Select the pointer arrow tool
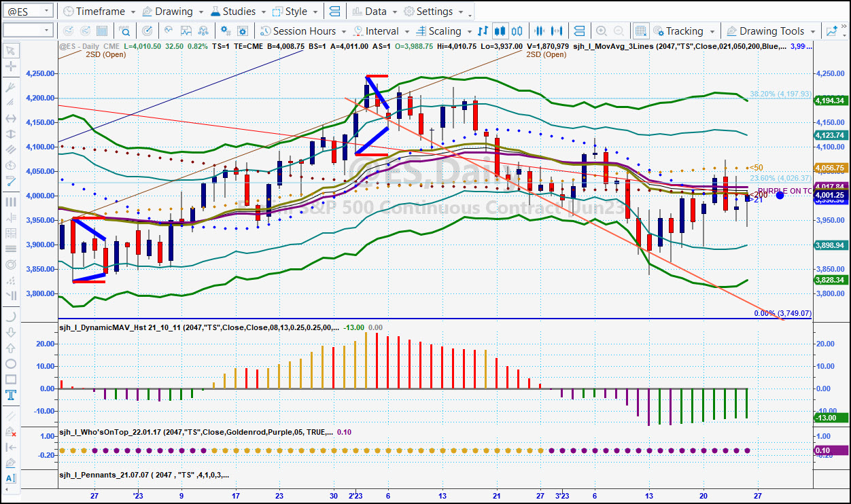Viewport: 851px width, 504px height. point(10,50)
